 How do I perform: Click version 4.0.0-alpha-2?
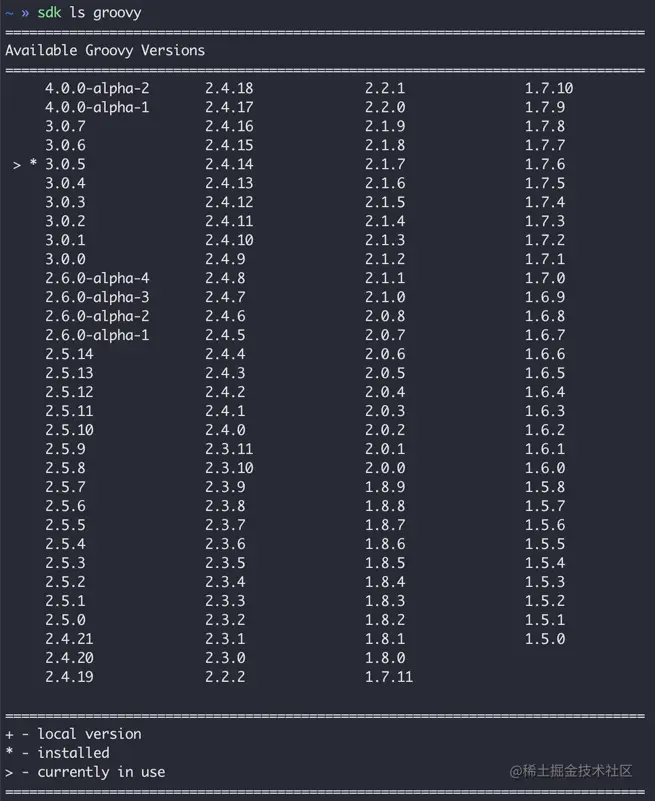[97, 88]
